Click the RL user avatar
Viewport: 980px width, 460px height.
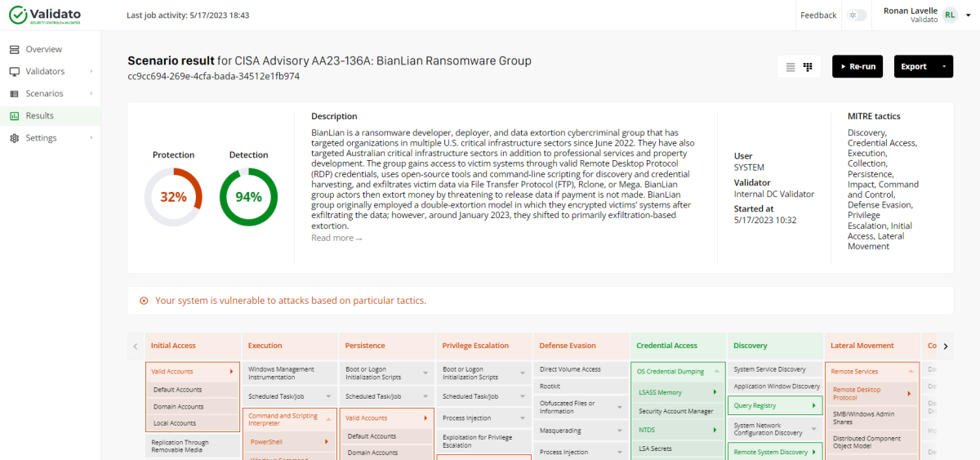(x=950, y=15)
